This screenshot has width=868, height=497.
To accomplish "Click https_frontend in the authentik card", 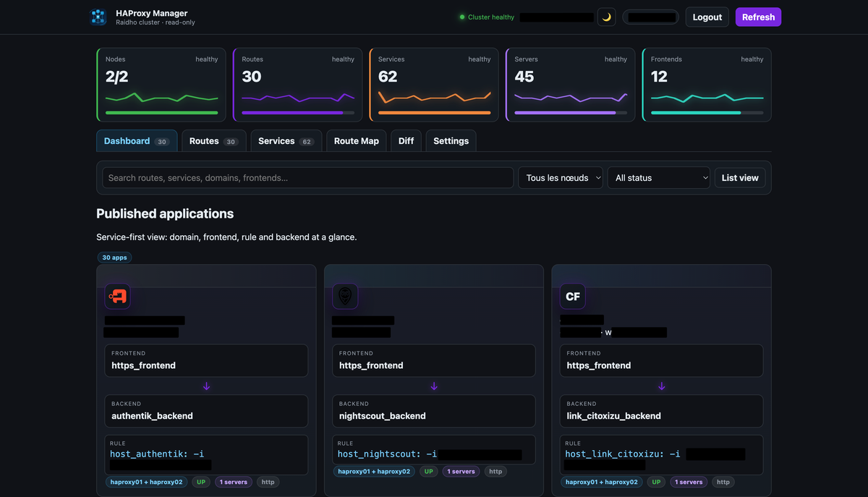I will (x=143, y=365).
